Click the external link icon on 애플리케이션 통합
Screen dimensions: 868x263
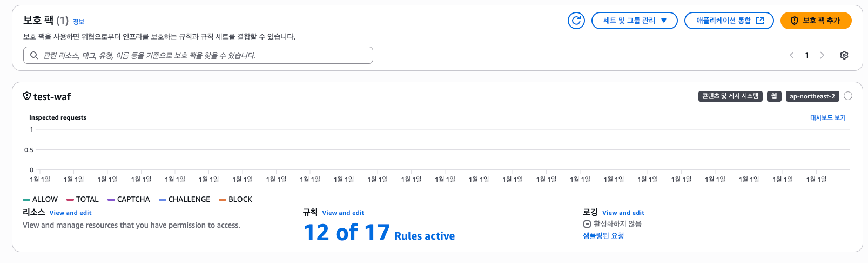point(760,21)
